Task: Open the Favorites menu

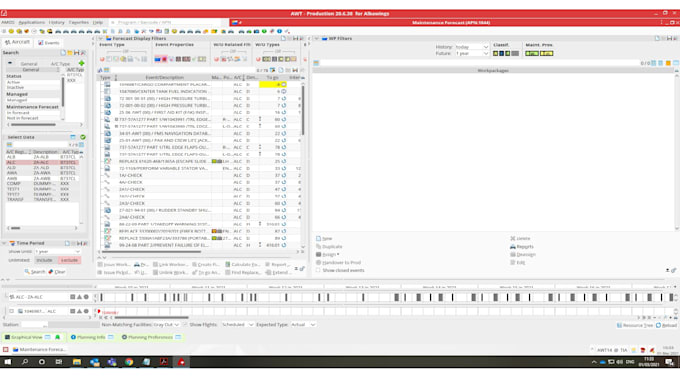Action: pyautogui.click(x=78, y=22)
